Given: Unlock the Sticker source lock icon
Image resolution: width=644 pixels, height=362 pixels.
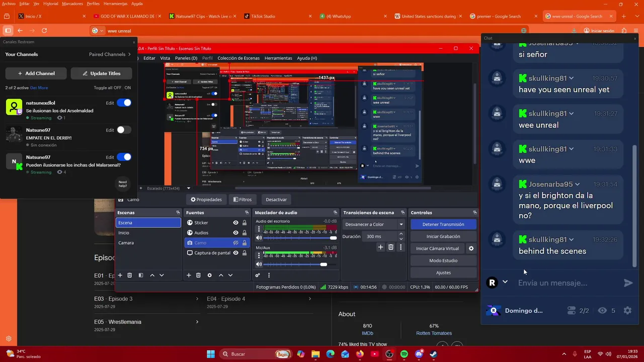Looking at the screenshot, I should (245, 223).
